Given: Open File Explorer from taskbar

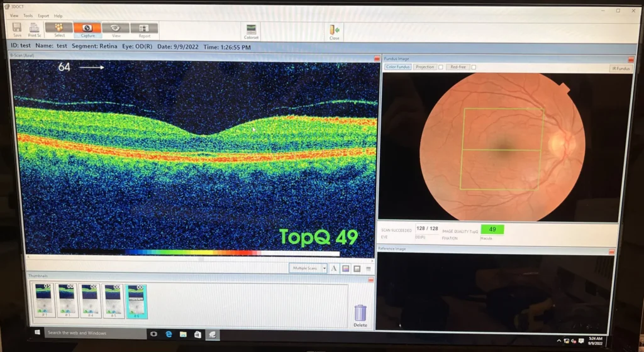Looking at the screenshot, I should [x=183, y=334].
